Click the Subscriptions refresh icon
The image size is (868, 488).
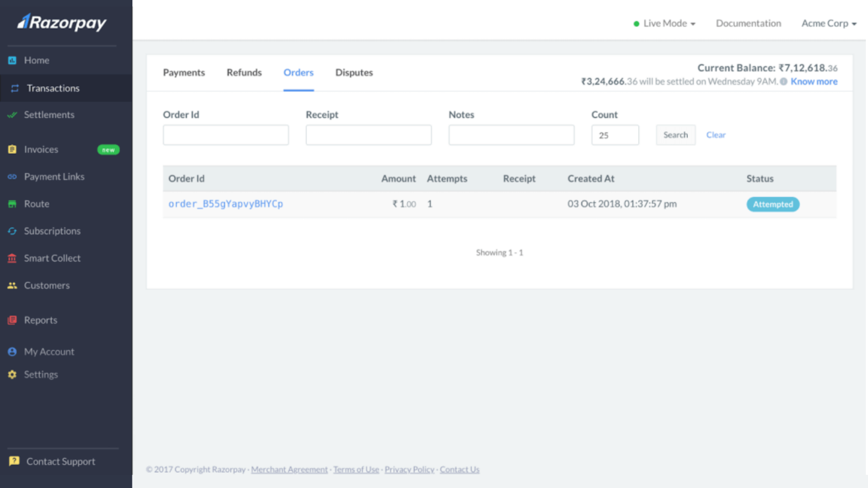click(x=12, y=231)
